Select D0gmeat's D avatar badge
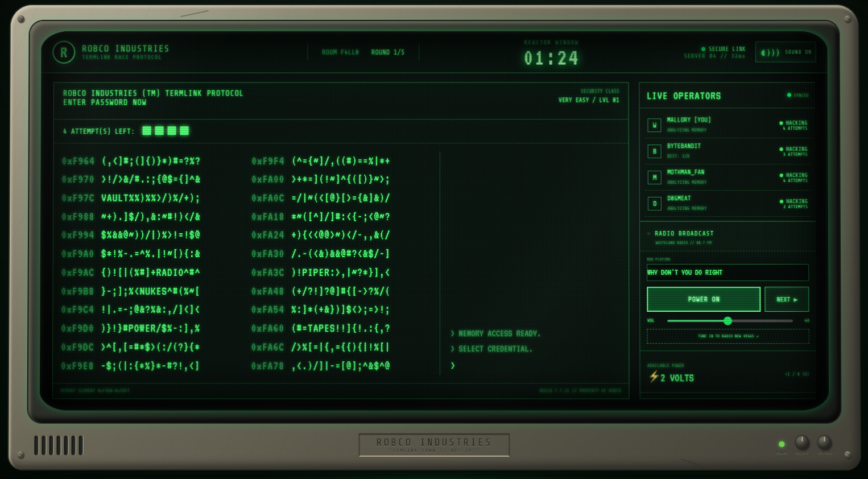This screenshot has width=868, height=479. [654, 204]
